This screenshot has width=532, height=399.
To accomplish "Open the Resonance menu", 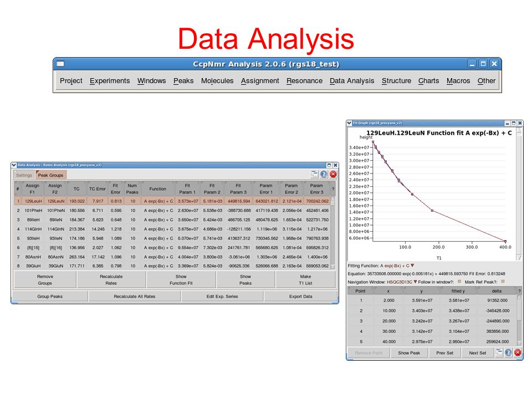I will pos(304,81).
